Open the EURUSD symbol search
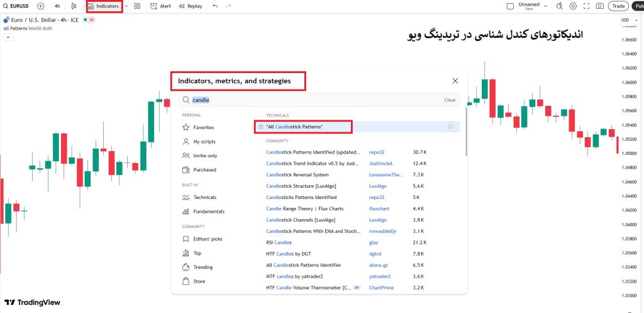Image resolution: width=644 pixels, height=313 pixels. (16, 6)
